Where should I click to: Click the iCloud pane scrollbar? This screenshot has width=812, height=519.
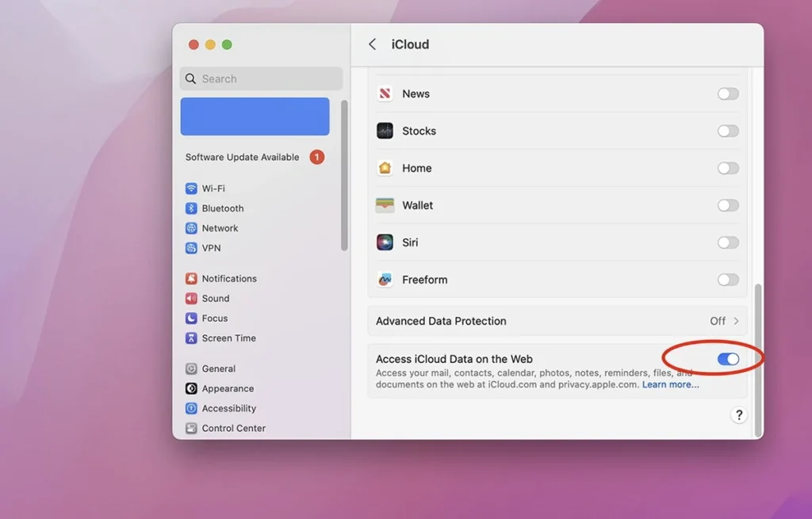(x=758, y=361)
